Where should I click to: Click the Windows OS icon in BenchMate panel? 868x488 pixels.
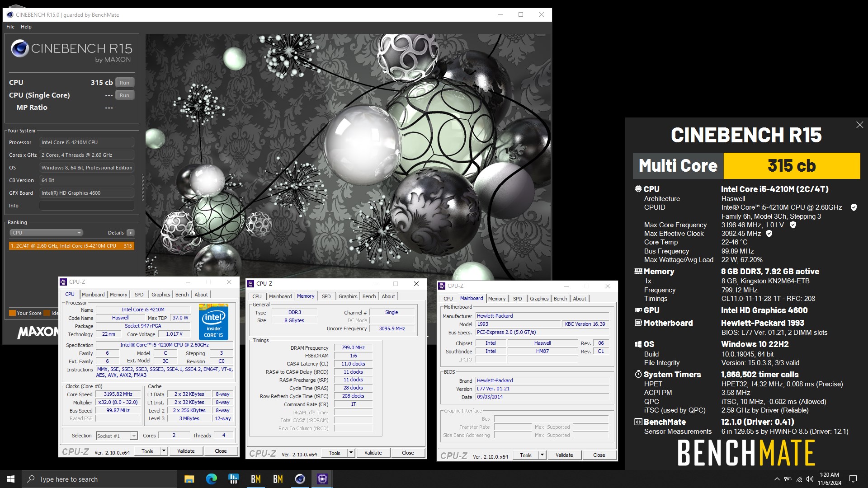point(638,344)
